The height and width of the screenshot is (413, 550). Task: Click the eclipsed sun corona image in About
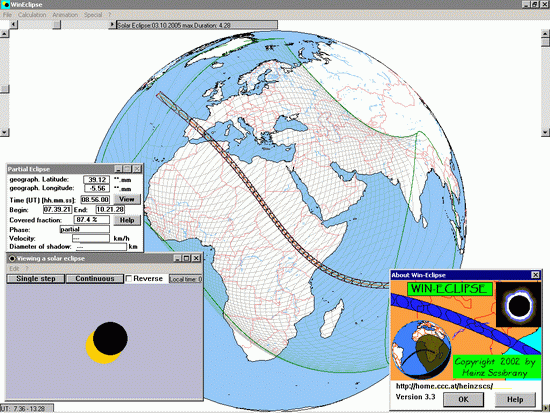pos(519,305)
